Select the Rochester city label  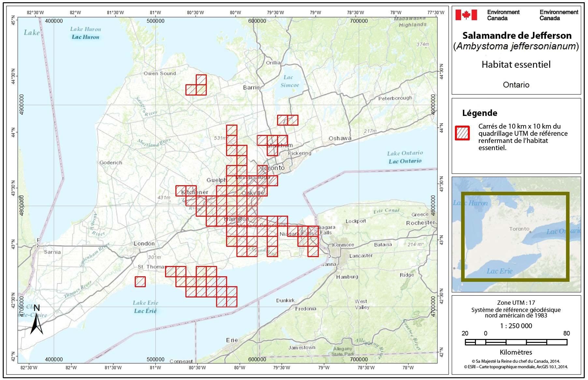tap(420, 223)
